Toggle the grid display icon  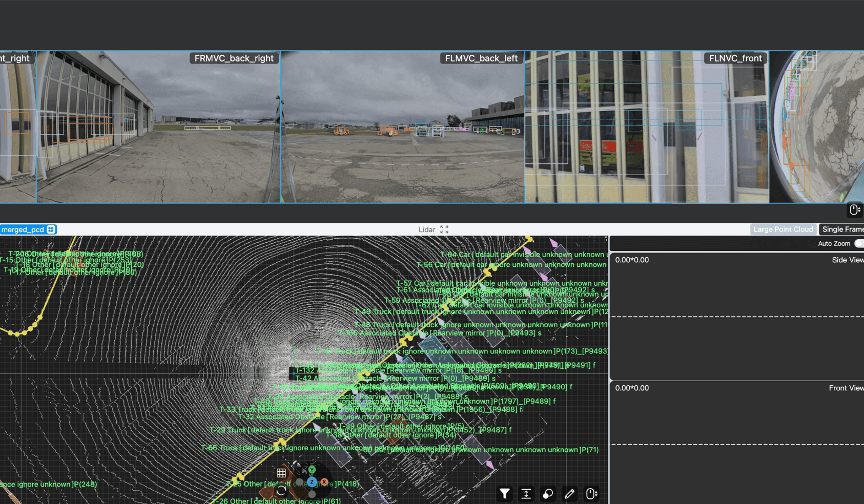coord(281,473)
